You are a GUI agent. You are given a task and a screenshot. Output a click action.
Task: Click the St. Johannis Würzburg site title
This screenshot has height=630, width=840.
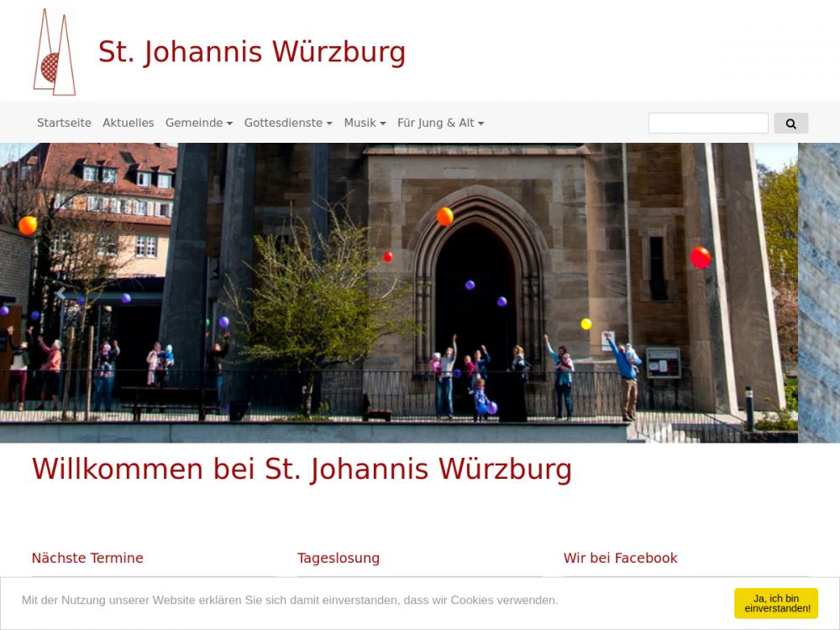(x=252, y=52)
